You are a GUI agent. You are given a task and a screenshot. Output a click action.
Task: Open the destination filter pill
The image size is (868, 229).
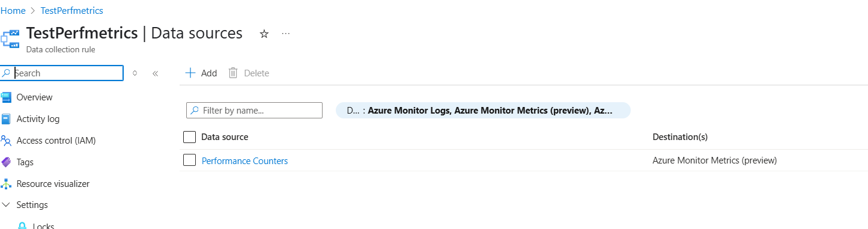483,111
